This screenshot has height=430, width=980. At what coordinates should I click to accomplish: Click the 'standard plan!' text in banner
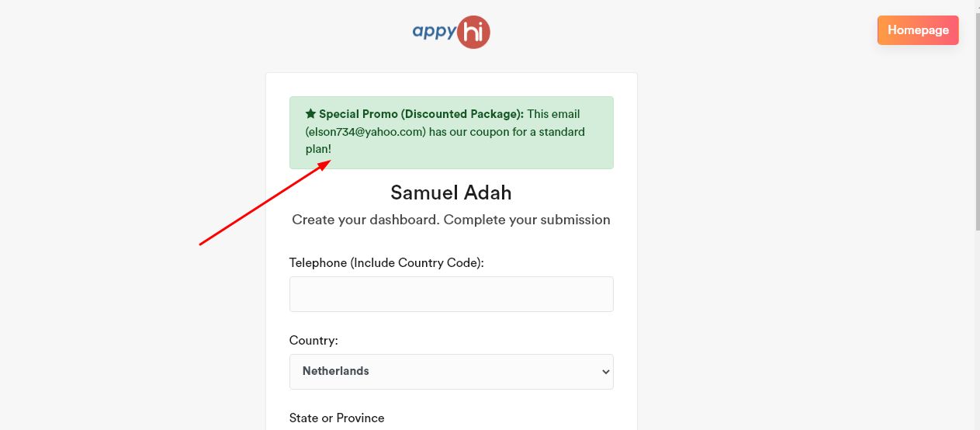pyautogui.click(x=318, y=149)
